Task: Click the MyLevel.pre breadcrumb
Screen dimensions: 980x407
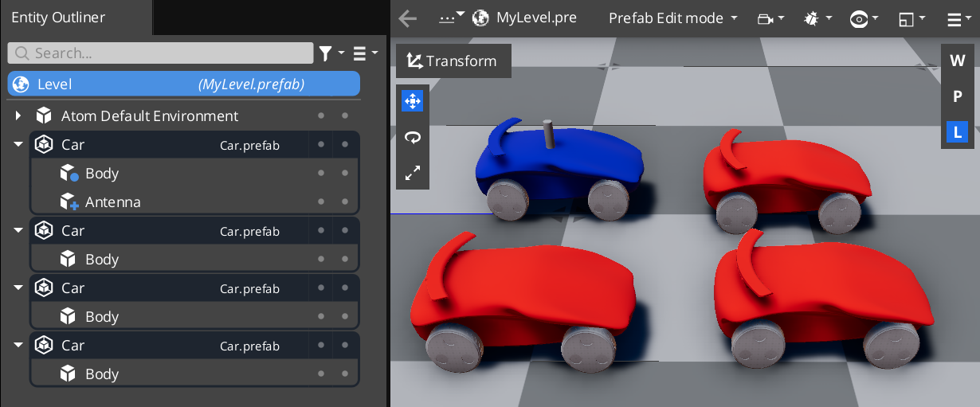Action: [535, 18]
